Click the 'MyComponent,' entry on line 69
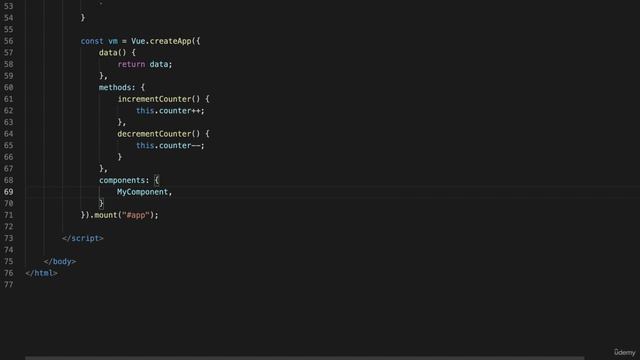 point(144,192)
